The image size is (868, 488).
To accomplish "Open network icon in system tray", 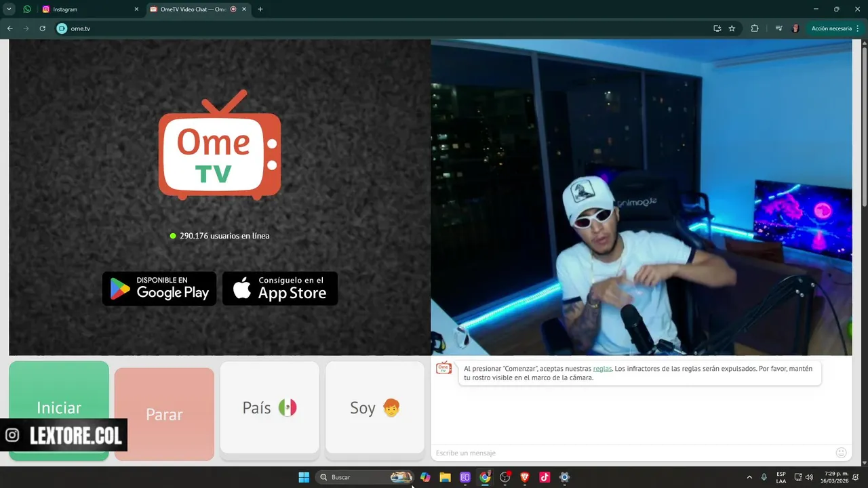I will tap(798, 477).
